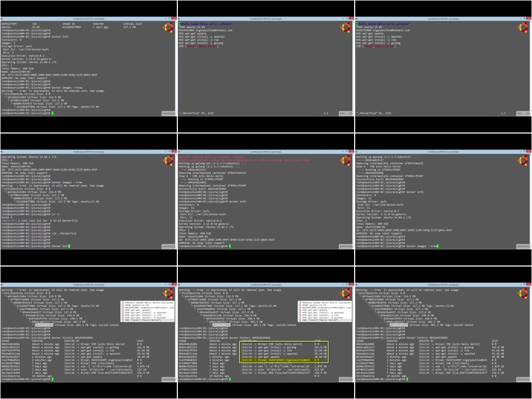Click 'Storage Driver: aufs' in the 'Images: 5' window
The height and width of the screenshot is (399, 532).
point(17,46)
